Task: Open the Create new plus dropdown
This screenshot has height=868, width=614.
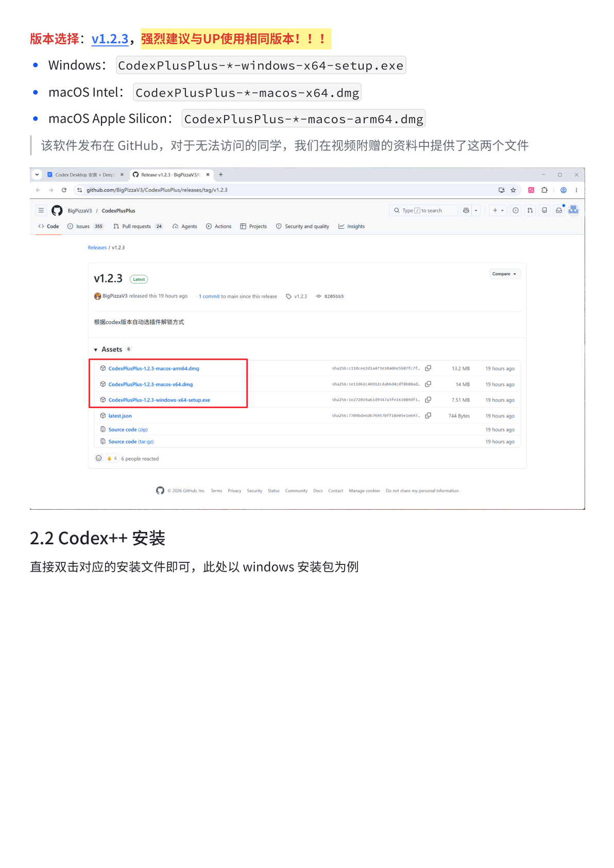Action: 498,210
